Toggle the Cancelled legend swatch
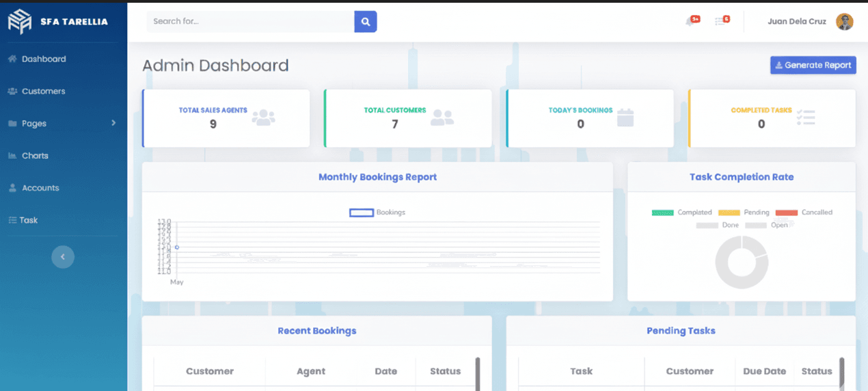 (787, 213)
